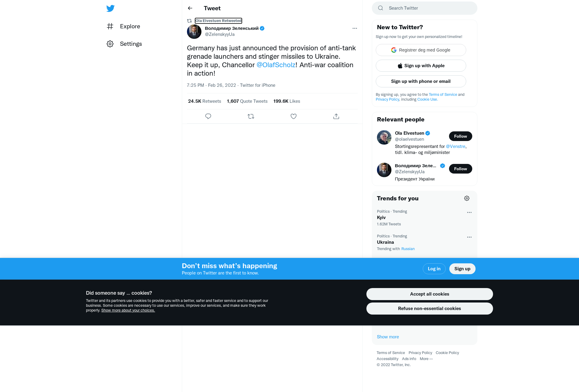Share the tweet via share icon
Screen dimensions: 579x392
[336, 116]
